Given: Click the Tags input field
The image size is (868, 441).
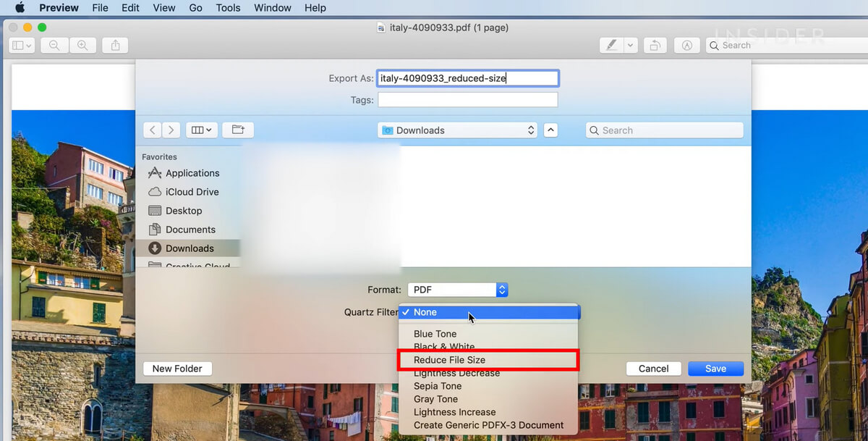Looking at the screenshot, I should click(467, 99).
